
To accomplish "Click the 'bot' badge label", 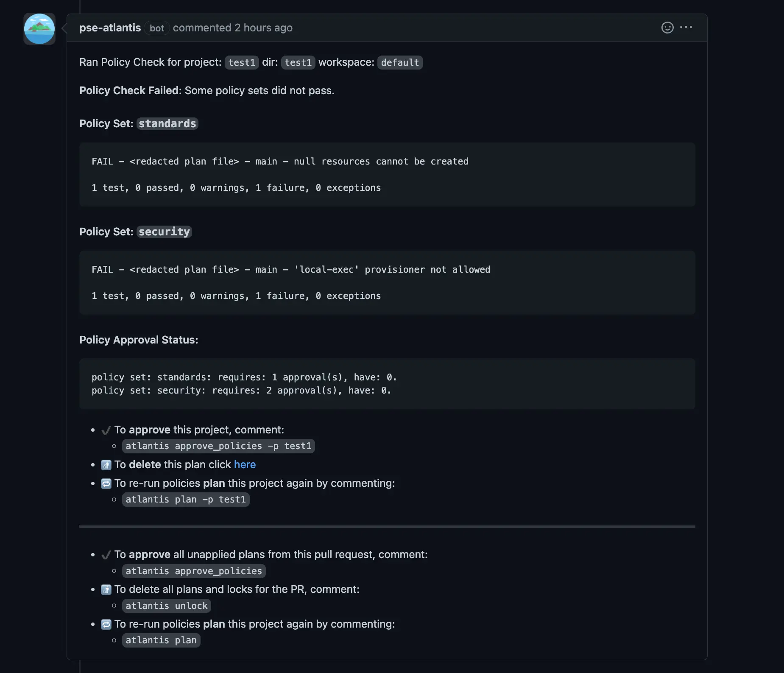I will [x=157, y=28].
